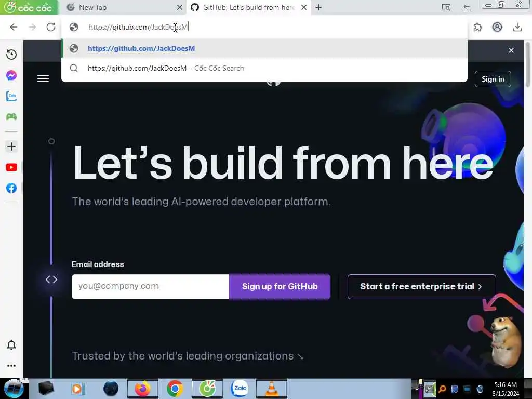Open the screen capture icon in title bar
The height and width of the screenshot is (399, 532).
tap(446, 7)
